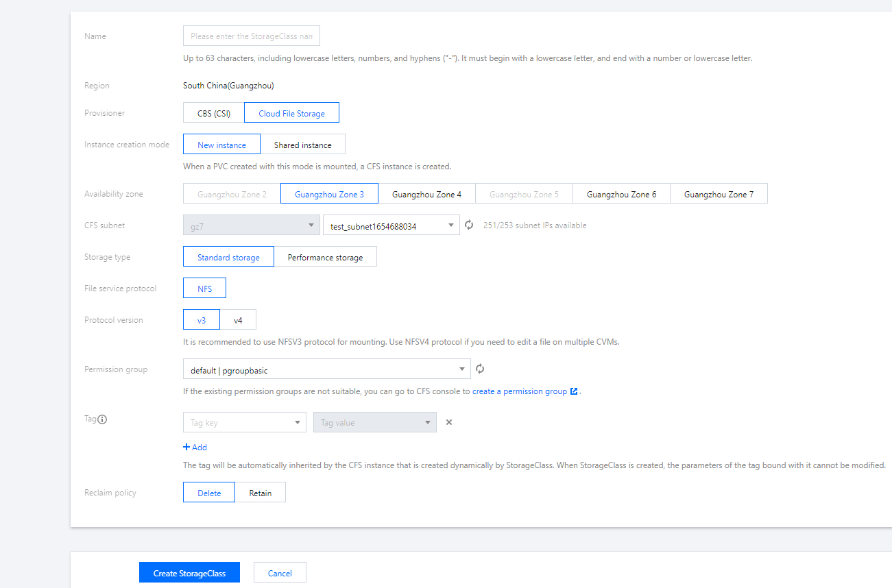892x588 pixels.
Task: Click the NFSV3 protocol recommendation hint text
Action: [x=401, y=341]
